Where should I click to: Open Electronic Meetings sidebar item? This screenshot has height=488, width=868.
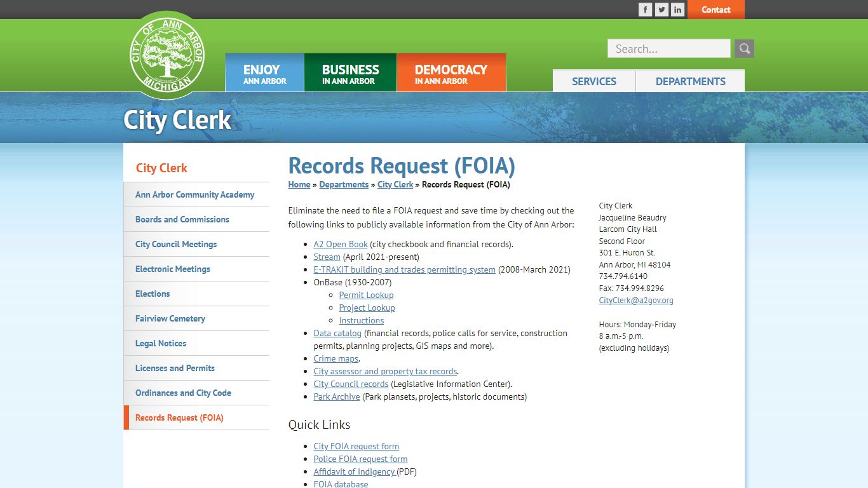(196, 269)
